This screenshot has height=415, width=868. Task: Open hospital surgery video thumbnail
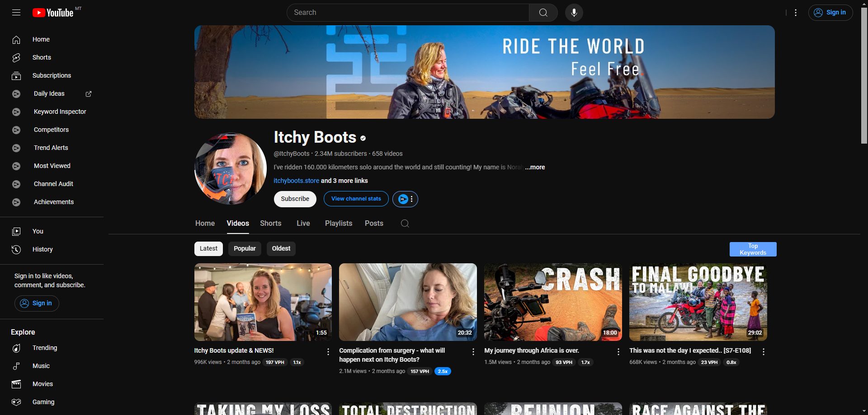(408, 302)
